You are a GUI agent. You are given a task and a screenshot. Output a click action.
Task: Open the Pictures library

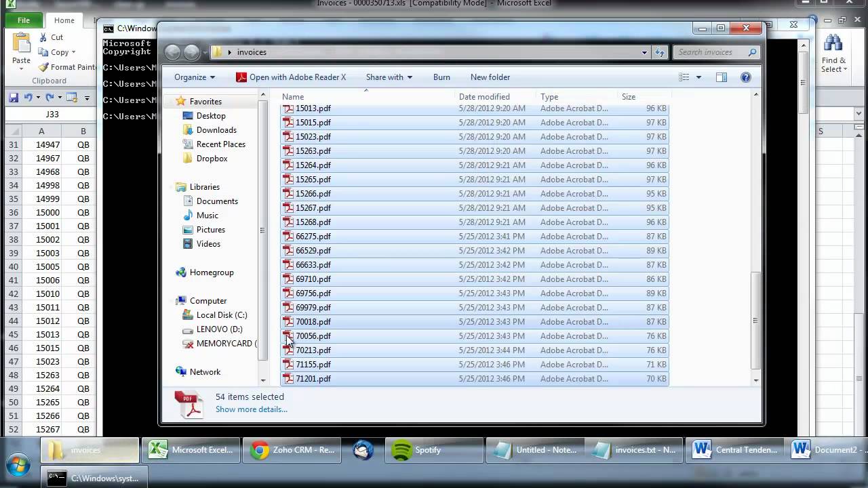pyautogui.click(x=210, y=230)
